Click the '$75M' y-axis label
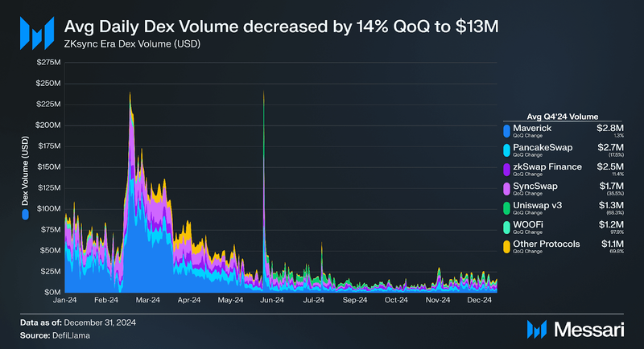 [51, 230]
